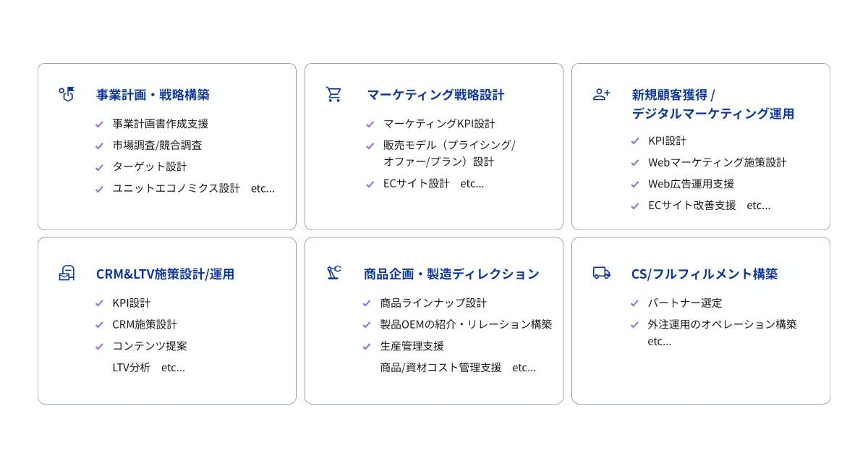
Task: Select the 事業計画・戦略構築 heading
Action: tap(153, 94)
